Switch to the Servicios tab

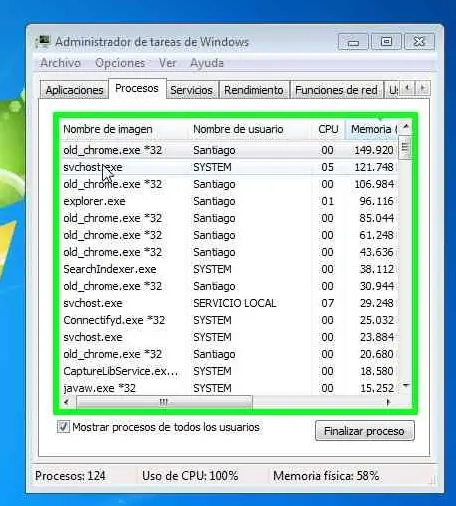pyautogui.click(x=191, y=90)
